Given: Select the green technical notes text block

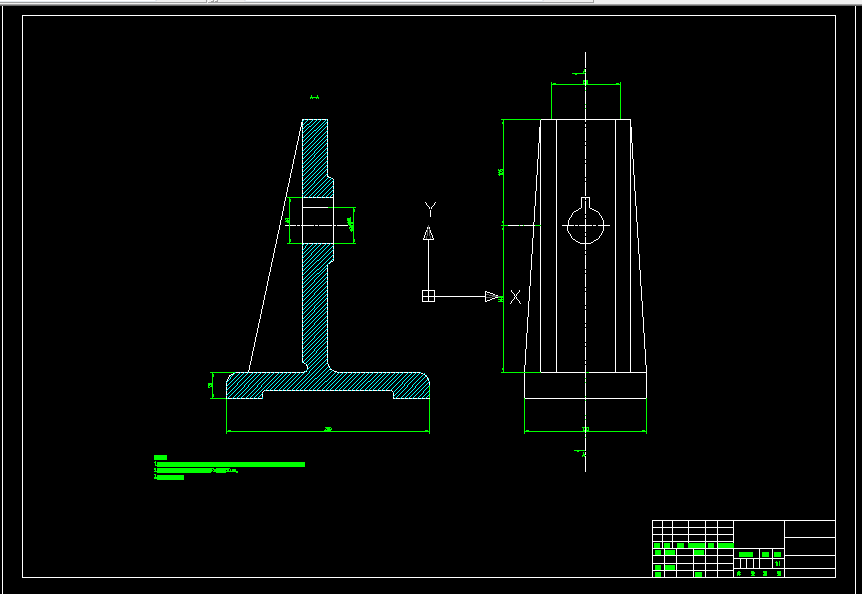Looking at the screenshot, I should (x=229, y=468).
